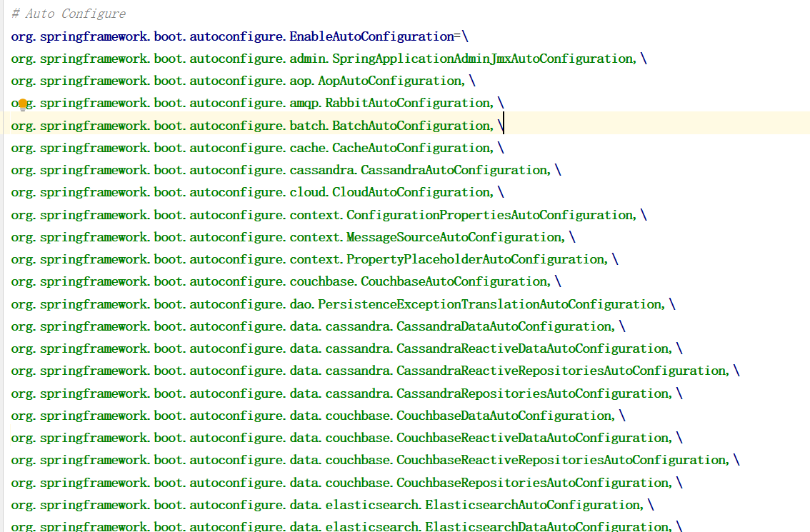Click the cassandra.CassandraAutoConfiguration entry

pyautogui.click(x=286, y=171)
